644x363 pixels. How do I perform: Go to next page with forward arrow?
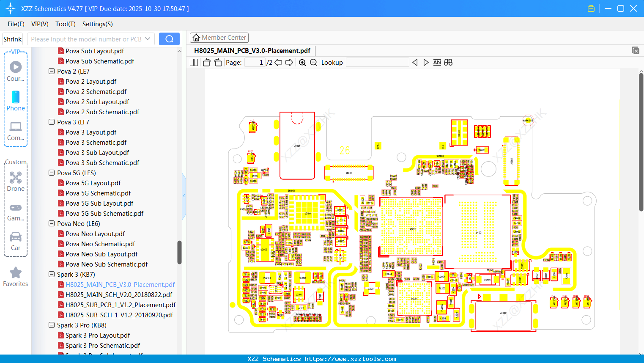[x=288, y=62]
